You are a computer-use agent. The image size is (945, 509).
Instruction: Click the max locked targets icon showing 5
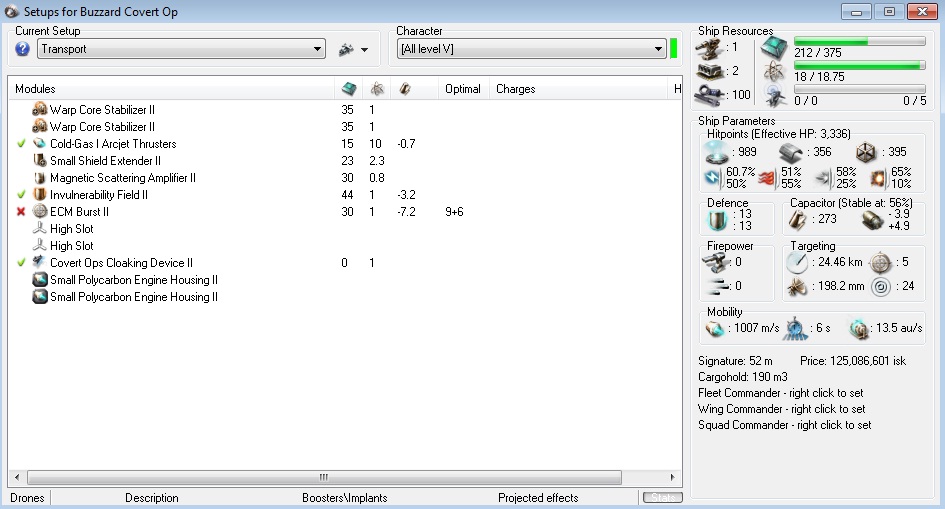(881, 263)
